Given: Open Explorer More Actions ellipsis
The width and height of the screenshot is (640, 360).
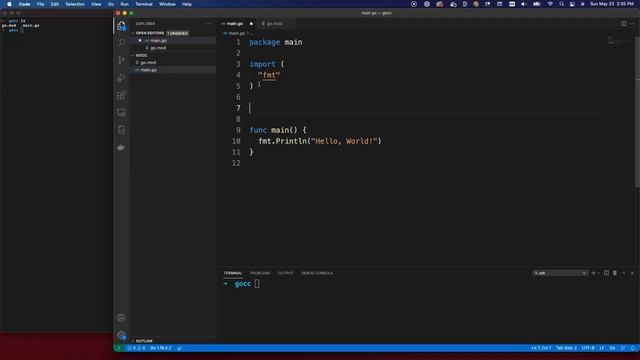Looking at the screenshot, I should click(209, 24).
